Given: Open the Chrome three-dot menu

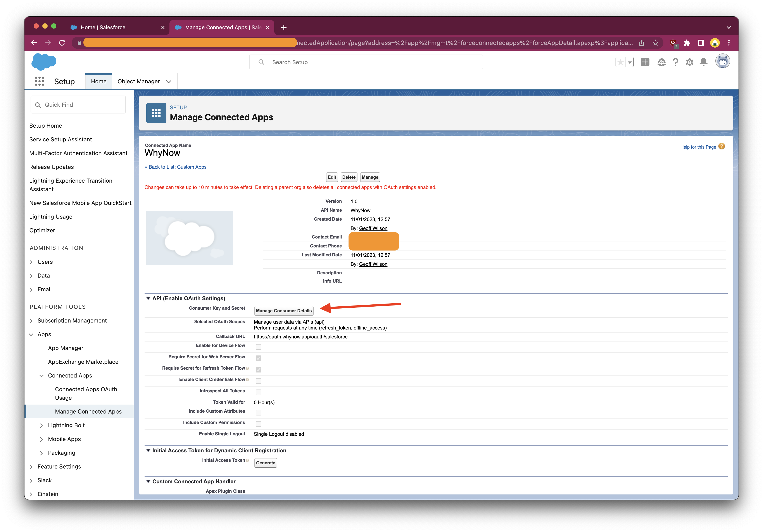Looking at the screenshot, I should [729, 43].
